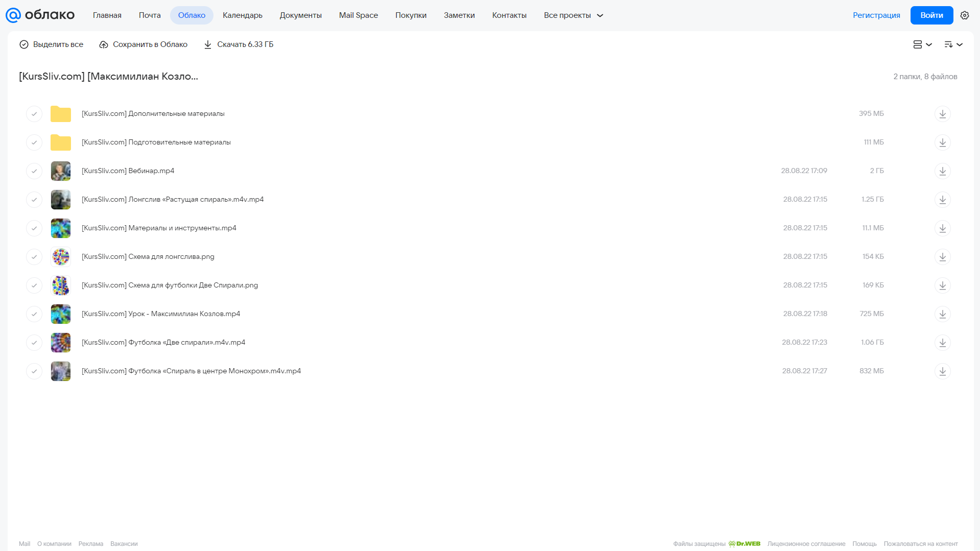Check the Дополнительные материалы folder checkbox
The width and height of the screenshot is (980, 551).
[34, 114]
